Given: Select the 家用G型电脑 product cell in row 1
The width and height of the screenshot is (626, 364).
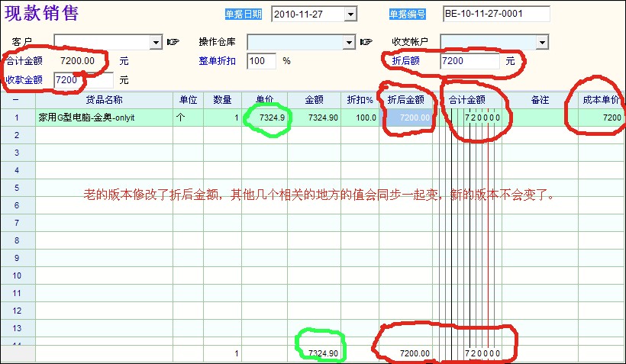Looking at the screenshot, I should pos(104,118).
